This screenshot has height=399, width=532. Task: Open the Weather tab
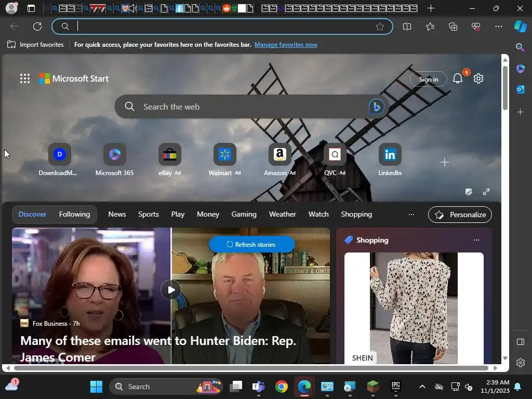click(x=282, y=214)
